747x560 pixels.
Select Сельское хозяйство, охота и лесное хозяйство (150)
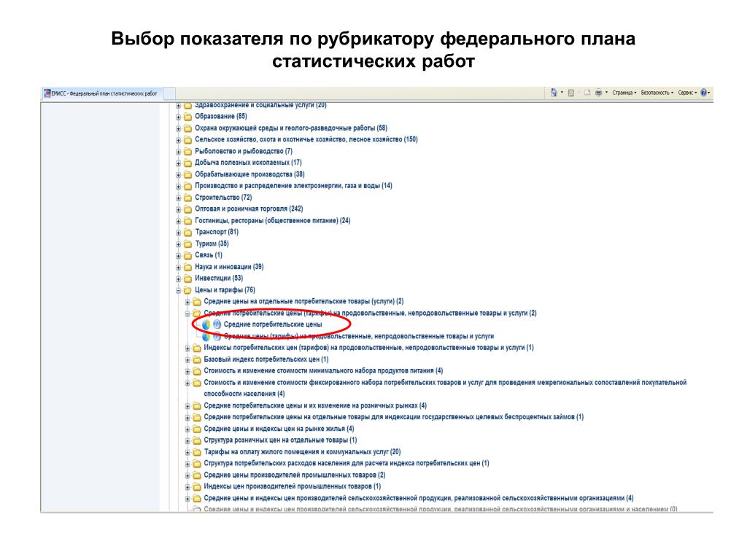[306, 139]
